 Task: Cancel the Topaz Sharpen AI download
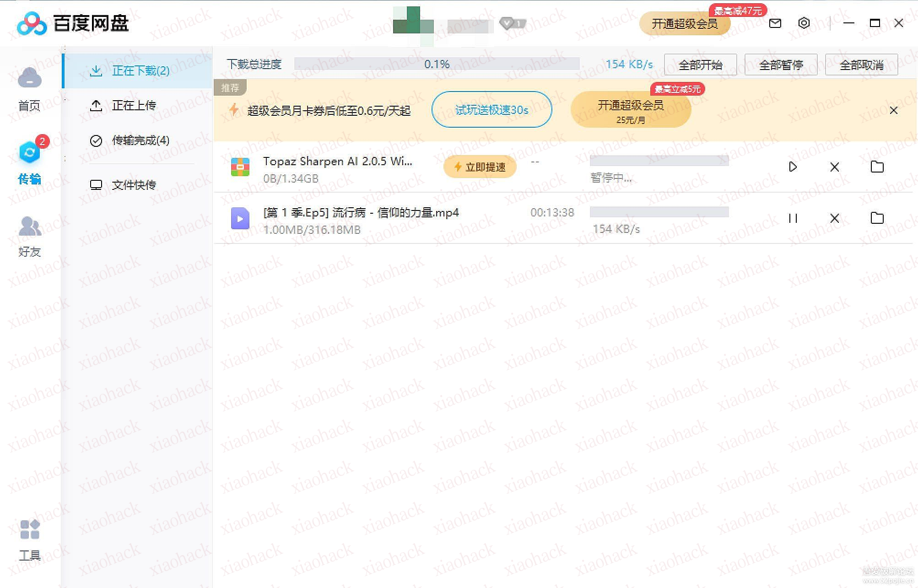pos(834,167)
